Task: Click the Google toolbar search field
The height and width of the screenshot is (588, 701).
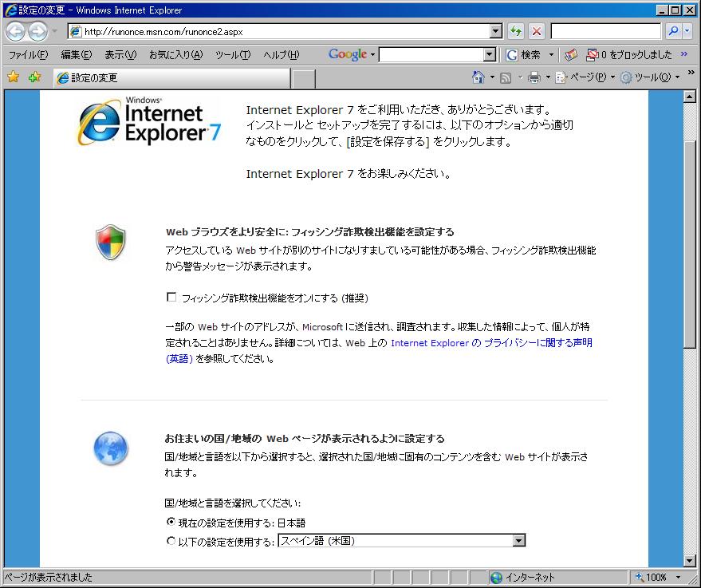Action: 432,54
